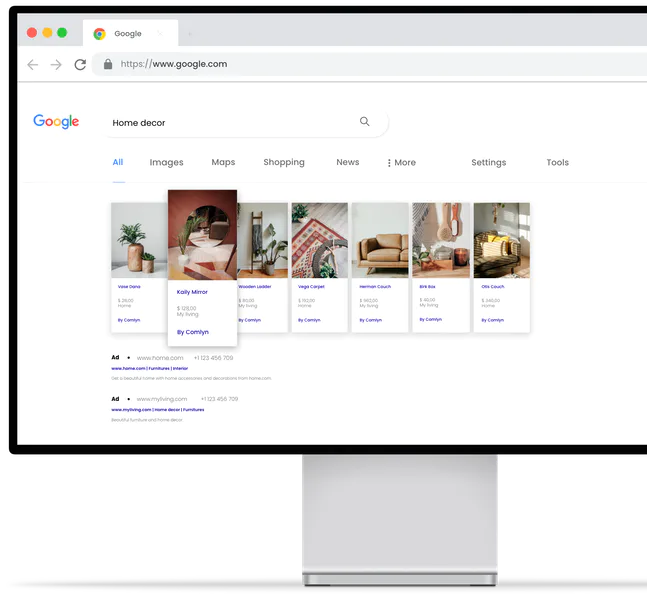647x600 pixels.
Task: Select the Vega Carpet product image
Action: 319,240
